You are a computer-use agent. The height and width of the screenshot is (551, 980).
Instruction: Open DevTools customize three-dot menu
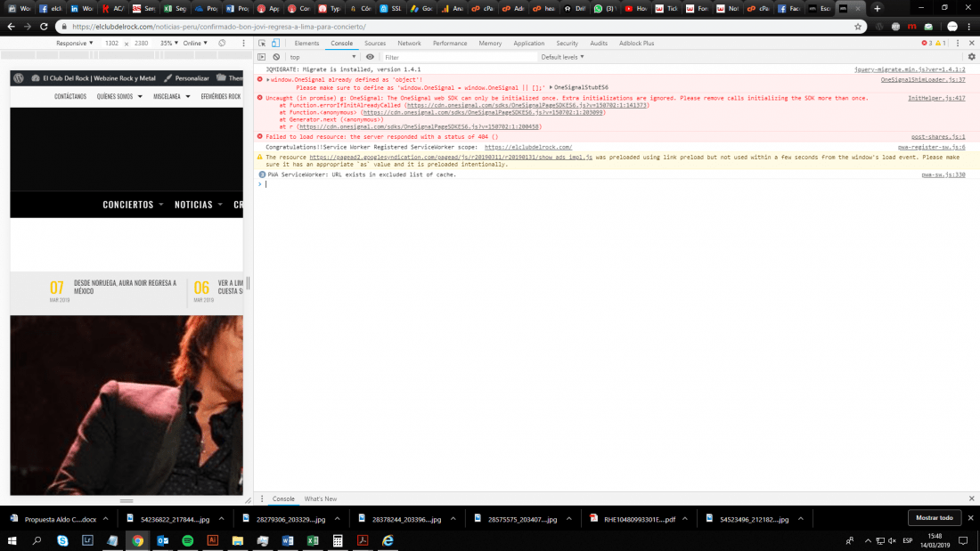958,43
